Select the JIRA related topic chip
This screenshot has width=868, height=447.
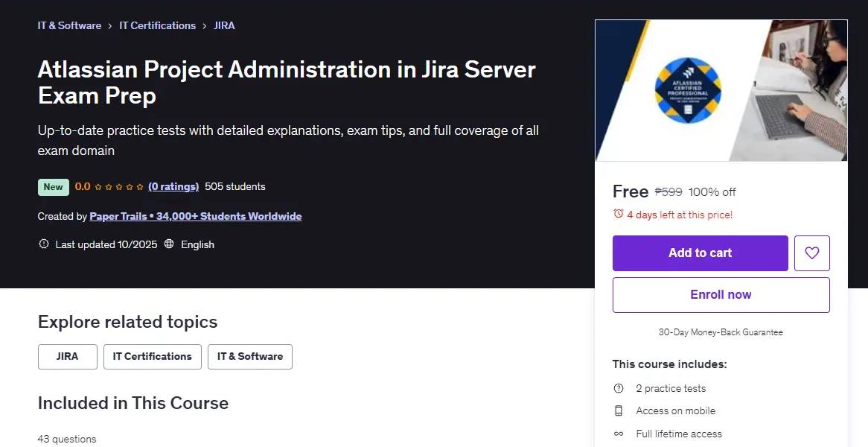tap(68, 357)
